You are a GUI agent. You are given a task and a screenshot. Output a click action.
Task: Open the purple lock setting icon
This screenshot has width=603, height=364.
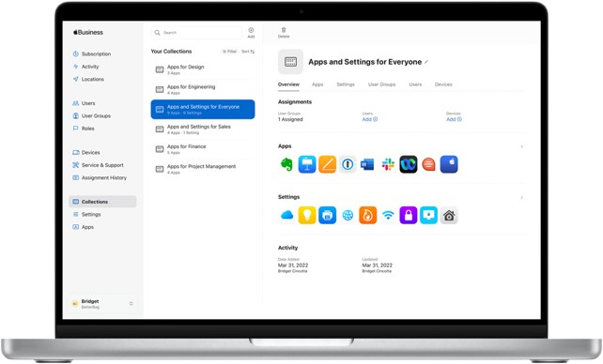pyautogui.click(x=409, y=216)
